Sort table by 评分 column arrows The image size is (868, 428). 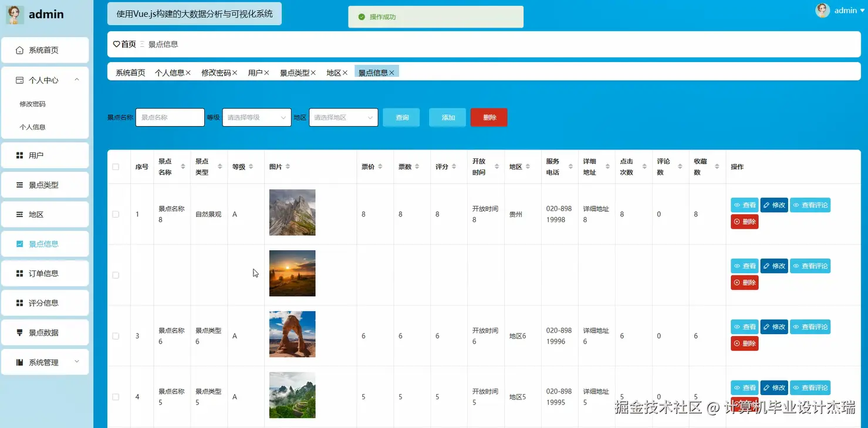click(454, 167)
